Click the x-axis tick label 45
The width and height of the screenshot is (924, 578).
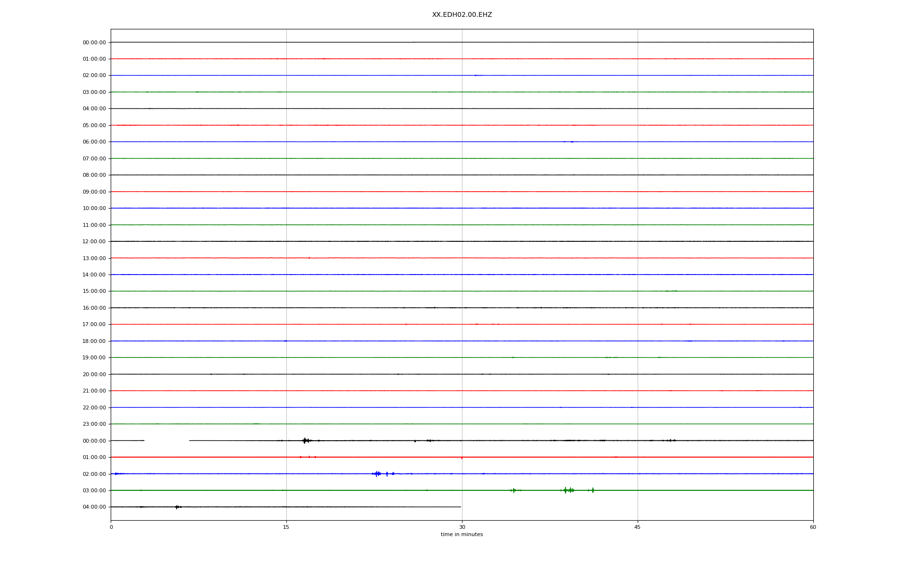[638, 527]
